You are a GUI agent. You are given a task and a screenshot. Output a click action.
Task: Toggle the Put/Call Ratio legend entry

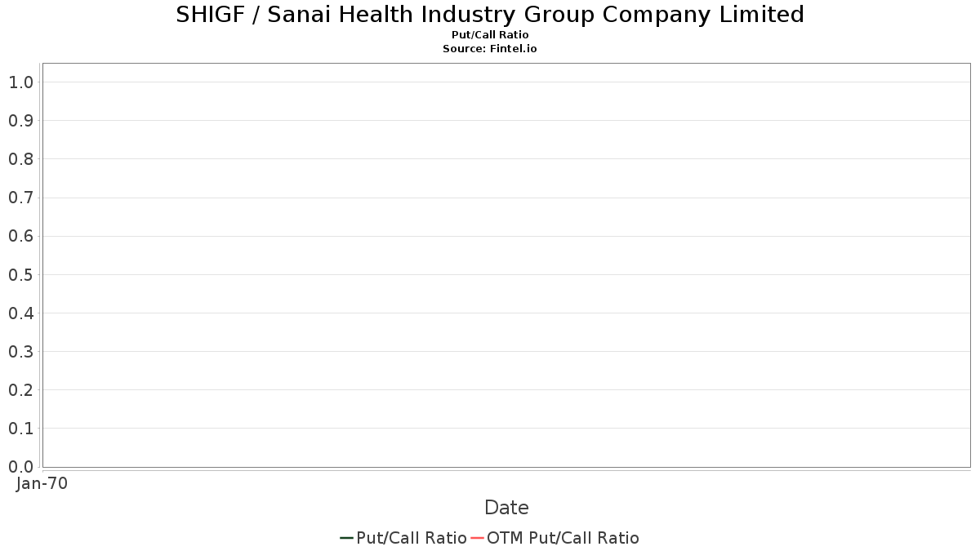[411, 538]
